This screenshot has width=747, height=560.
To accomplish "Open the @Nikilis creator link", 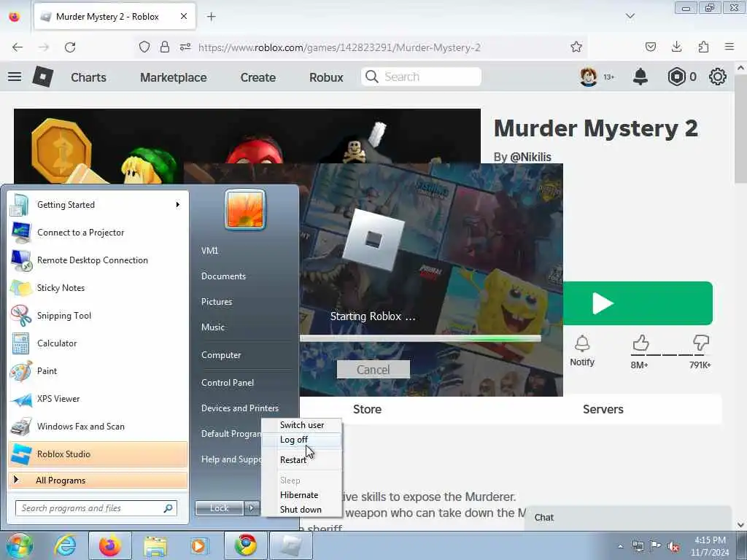I will click(x=530, y=157).
